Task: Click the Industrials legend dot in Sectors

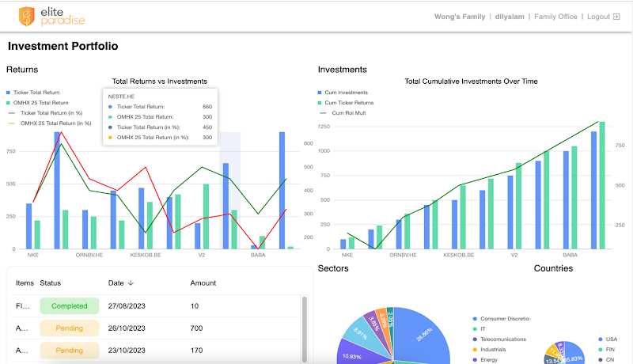Action: 475,350
